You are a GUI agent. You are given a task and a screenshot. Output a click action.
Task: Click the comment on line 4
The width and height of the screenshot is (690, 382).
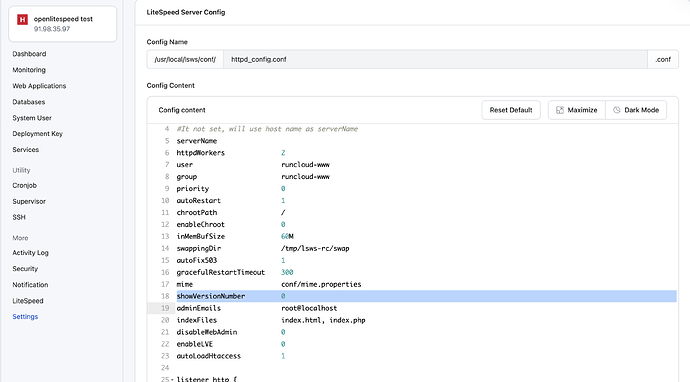point(267,129)
